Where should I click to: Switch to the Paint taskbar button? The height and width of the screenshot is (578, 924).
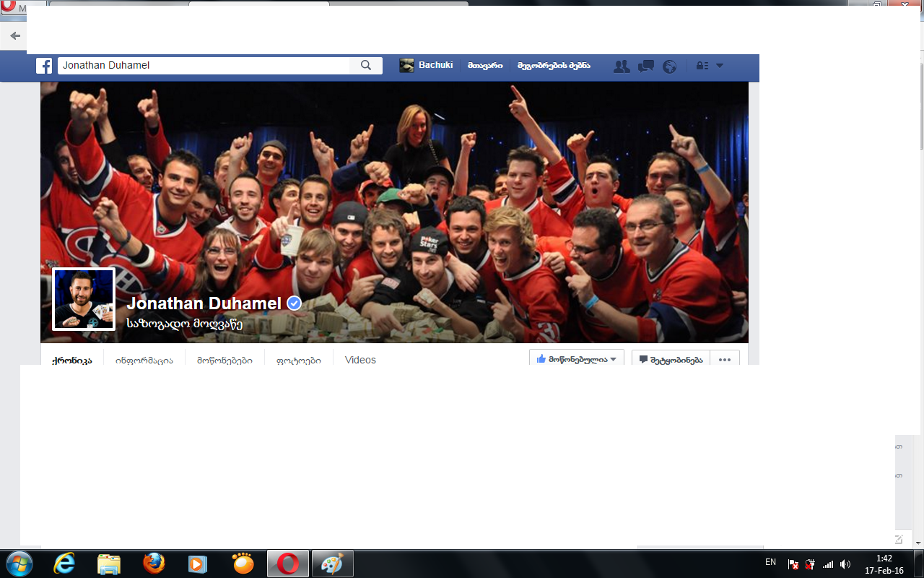(333, 564)
